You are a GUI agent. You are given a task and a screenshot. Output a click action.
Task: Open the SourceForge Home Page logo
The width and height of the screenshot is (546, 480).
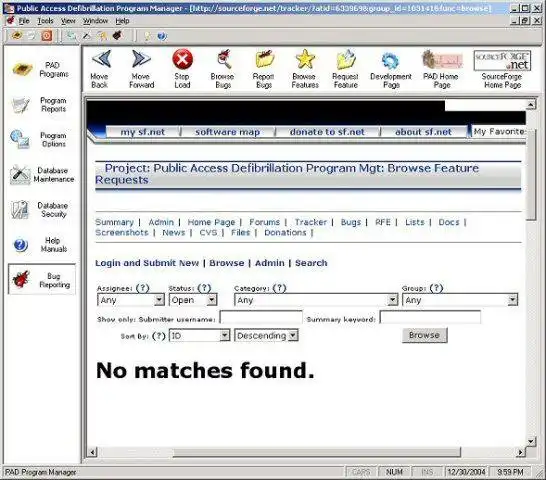[502, 61]
